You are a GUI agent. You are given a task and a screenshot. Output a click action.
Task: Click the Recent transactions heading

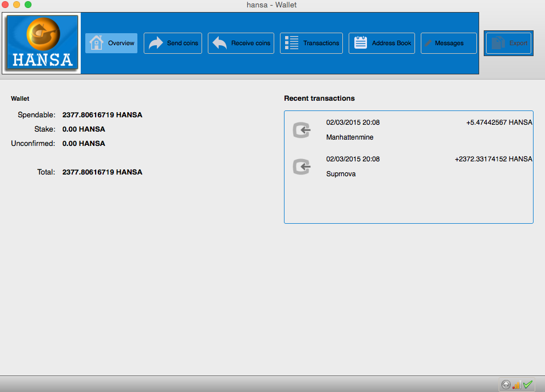pos(319,98)
